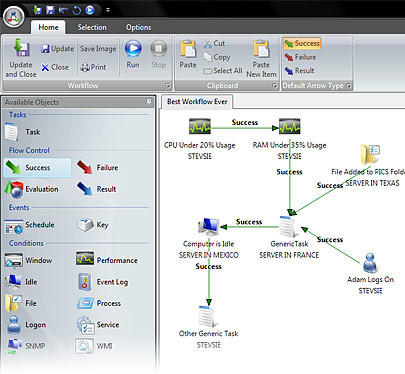Select the Failure flow control arrow
The height and width of the screenshot is (374, 405).
[97, 168]
